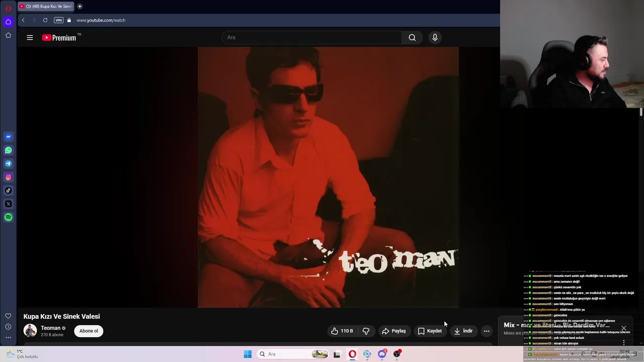Reload the page with refresh icon
Image resolution: width=644 pixels, height=362 pixels.
point(45,20)
